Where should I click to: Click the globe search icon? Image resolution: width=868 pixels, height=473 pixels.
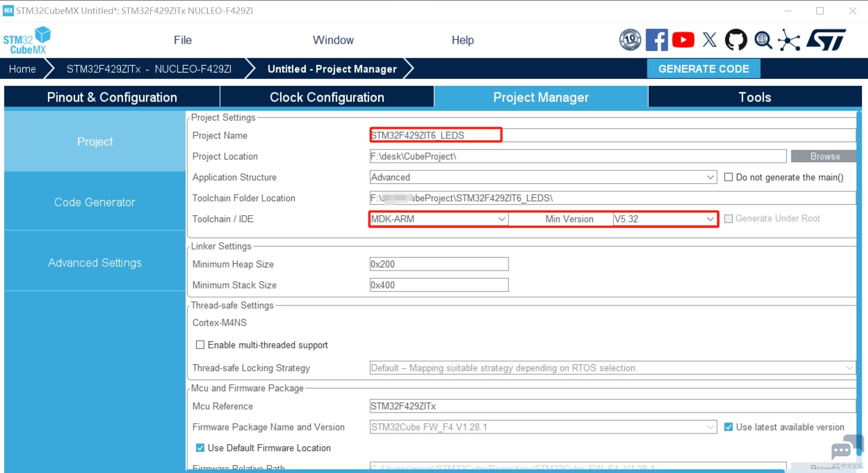[x=763, y=40]
